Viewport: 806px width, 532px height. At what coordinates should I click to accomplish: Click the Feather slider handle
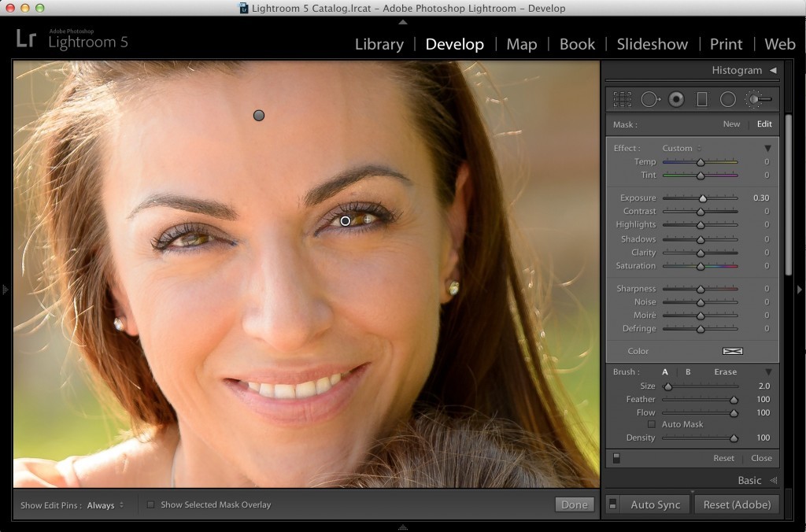(x=734, y=400)
